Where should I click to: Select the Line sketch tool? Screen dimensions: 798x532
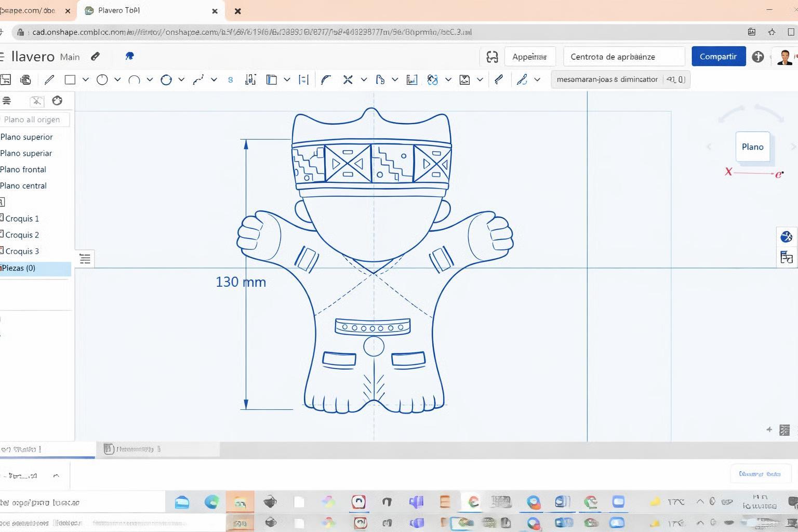[x=49, y=79]
